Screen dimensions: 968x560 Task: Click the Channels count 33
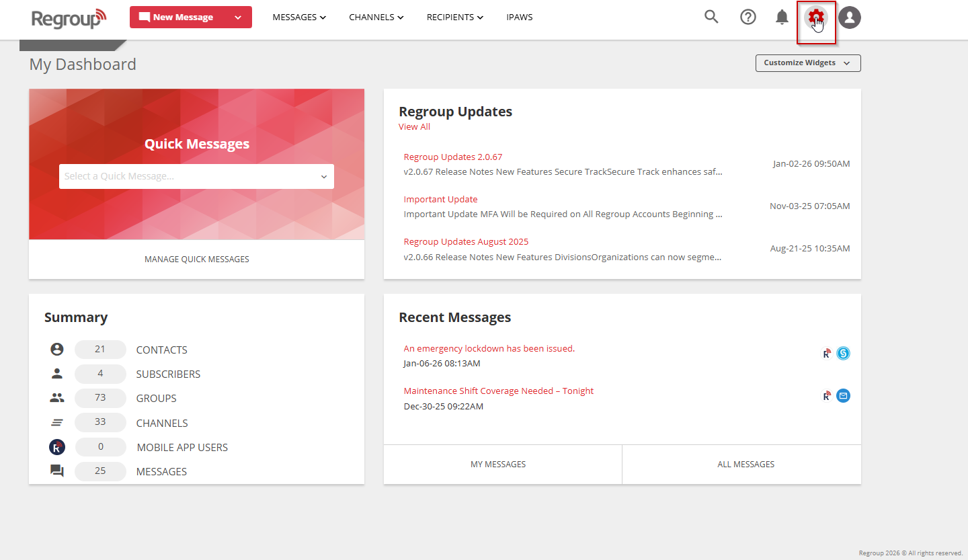coord(100,423)
